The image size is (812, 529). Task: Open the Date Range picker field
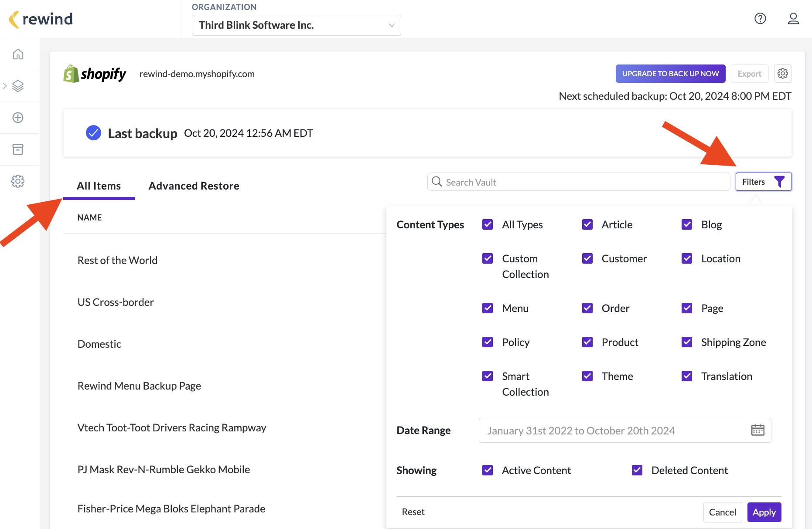click(x=625, y=431)
